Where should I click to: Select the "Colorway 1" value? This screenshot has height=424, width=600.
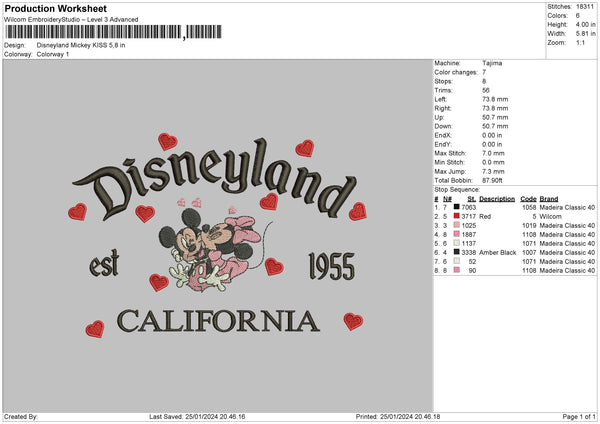[53, 54]
